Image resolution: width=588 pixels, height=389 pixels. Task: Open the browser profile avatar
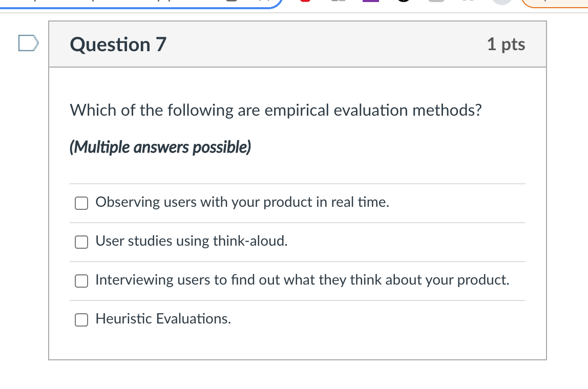click(502, 2)
